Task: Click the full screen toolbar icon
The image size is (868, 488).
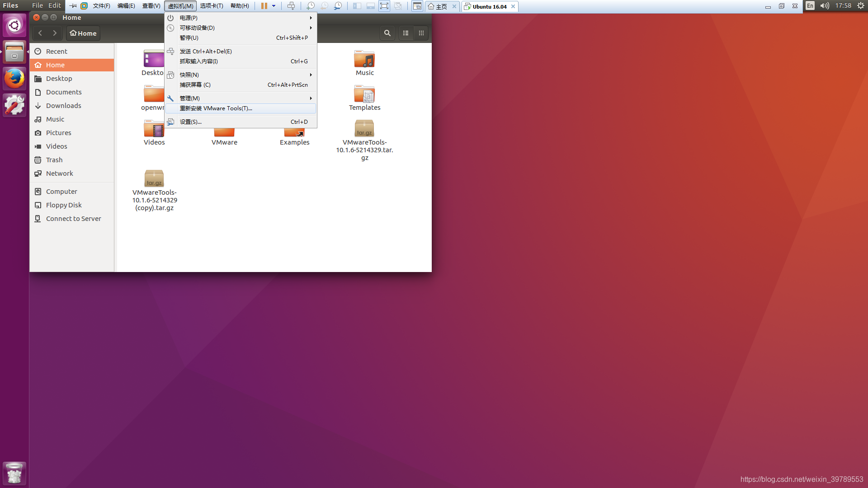Action: point(384,6)
